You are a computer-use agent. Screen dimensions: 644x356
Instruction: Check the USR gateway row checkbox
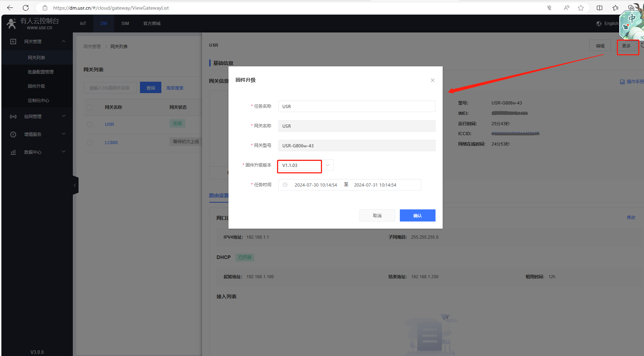[90, 124]
